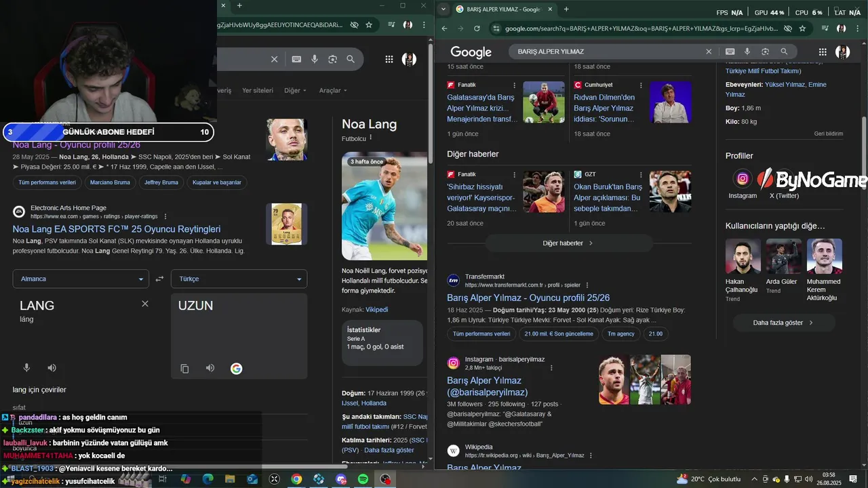This screenshot has width=868, height=488.
Task: Clear the BARIŞ ALPER YILMAZ search query
Action: pos(709,52)
